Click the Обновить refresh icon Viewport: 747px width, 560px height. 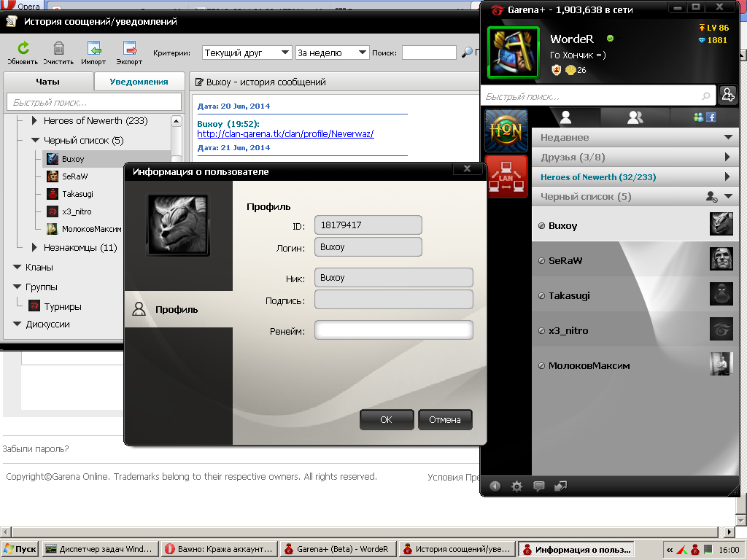tap(23, 48)
